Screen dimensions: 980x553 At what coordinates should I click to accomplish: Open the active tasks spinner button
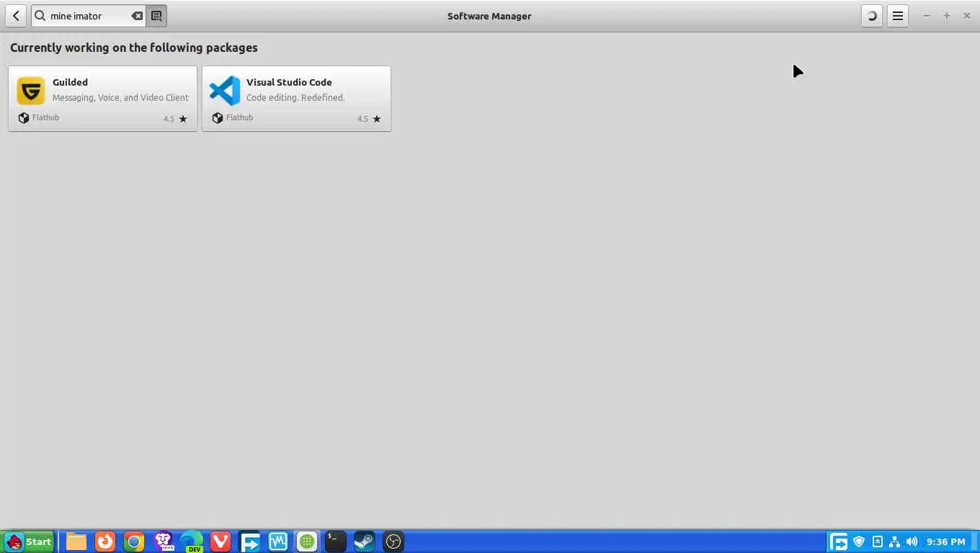coord(872,16)
